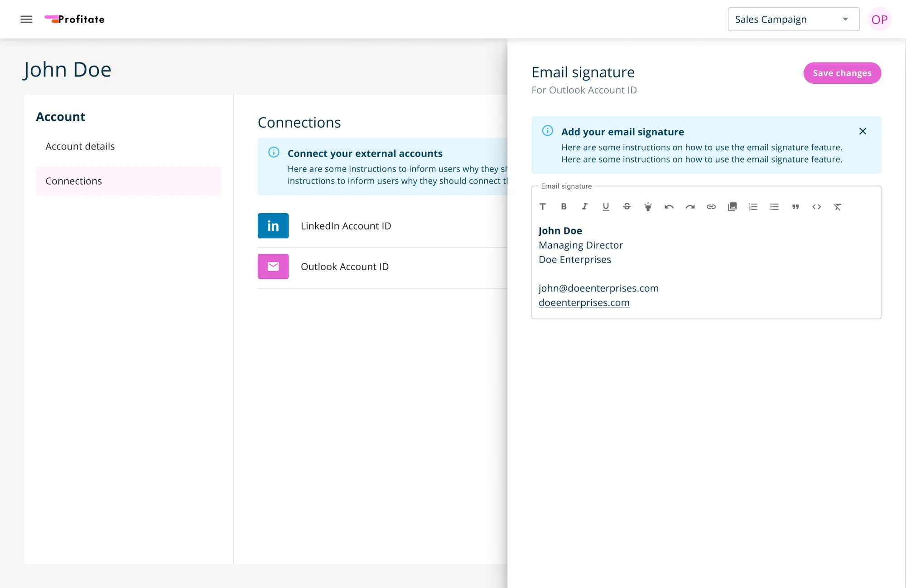
Task: Apply bulleted list formatting
Action: click(x=775, y=207)
